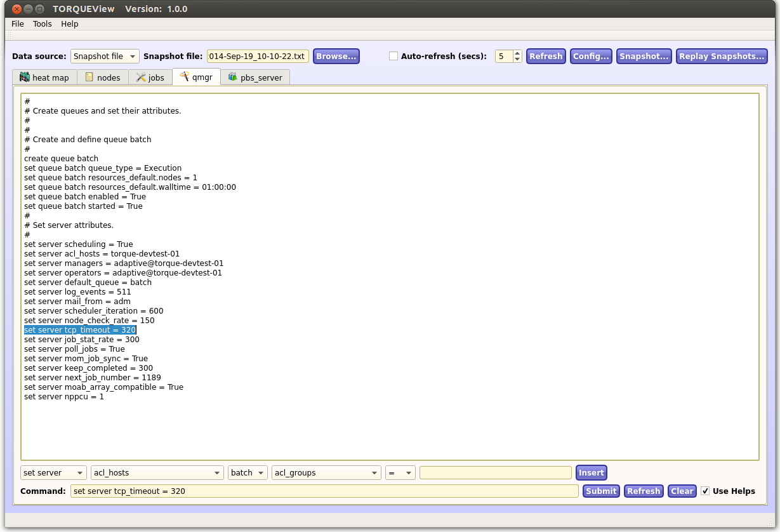Click the Clear button
This screenshot has width=780, height=532.
682,491
